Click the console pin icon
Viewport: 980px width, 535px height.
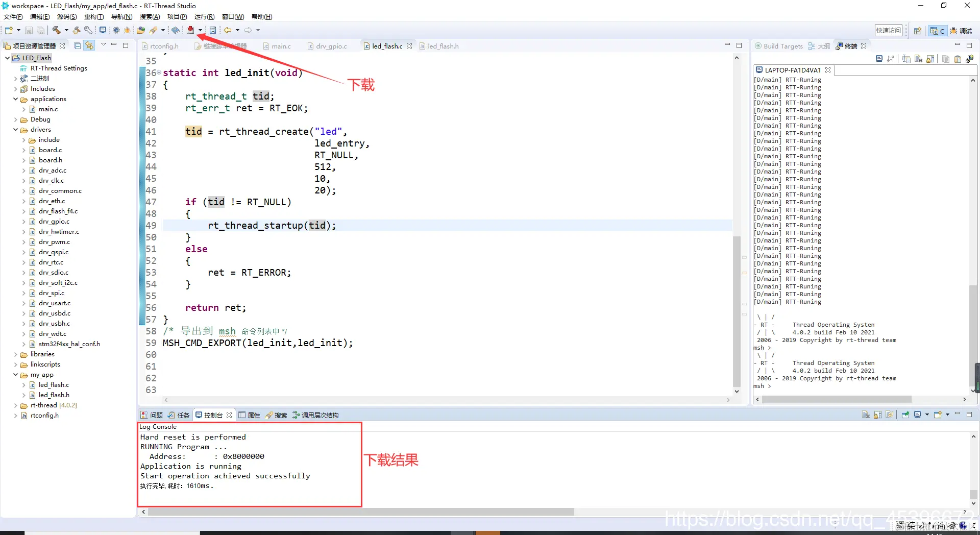(x=905, y=415)
